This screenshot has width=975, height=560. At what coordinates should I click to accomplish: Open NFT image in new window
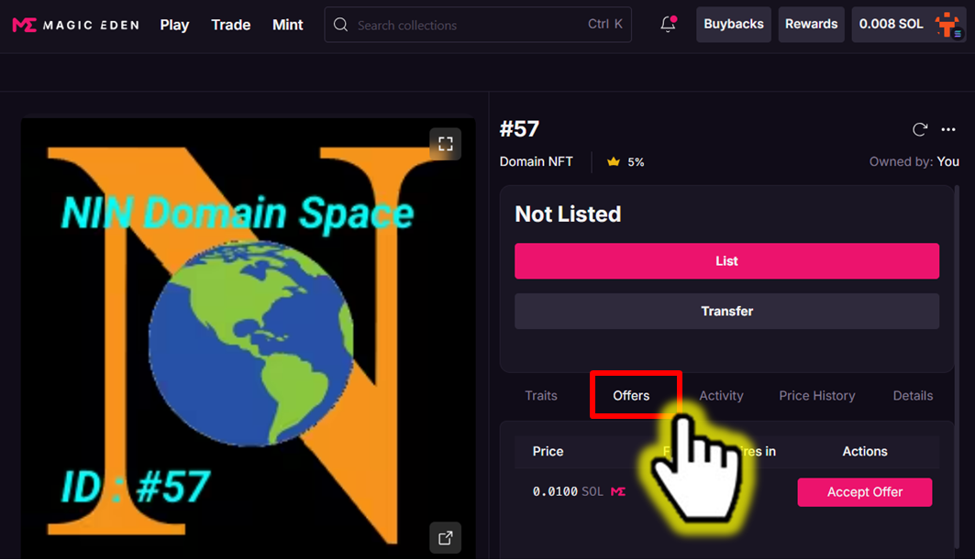(445, 538)
